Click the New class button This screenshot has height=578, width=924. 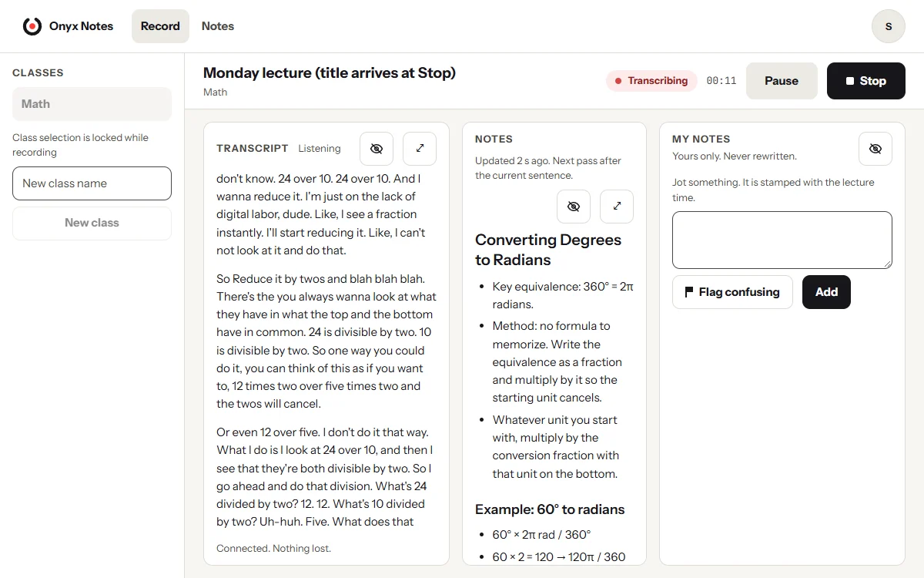pos(92,223)
